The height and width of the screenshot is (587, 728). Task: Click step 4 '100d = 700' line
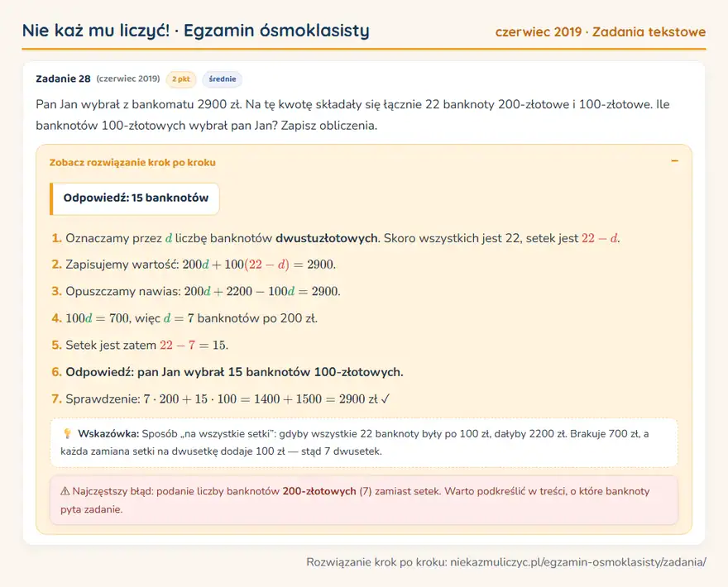point(184,318)
